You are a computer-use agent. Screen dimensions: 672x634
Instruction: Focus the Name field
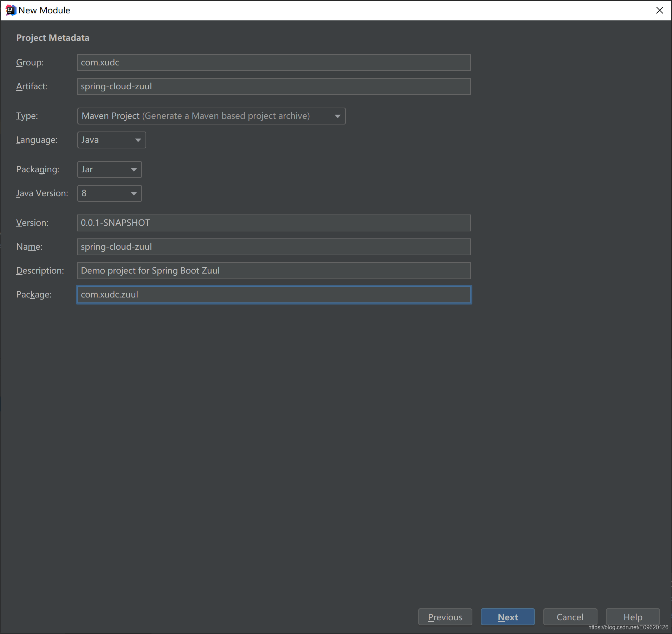click(x=274, y=247)
